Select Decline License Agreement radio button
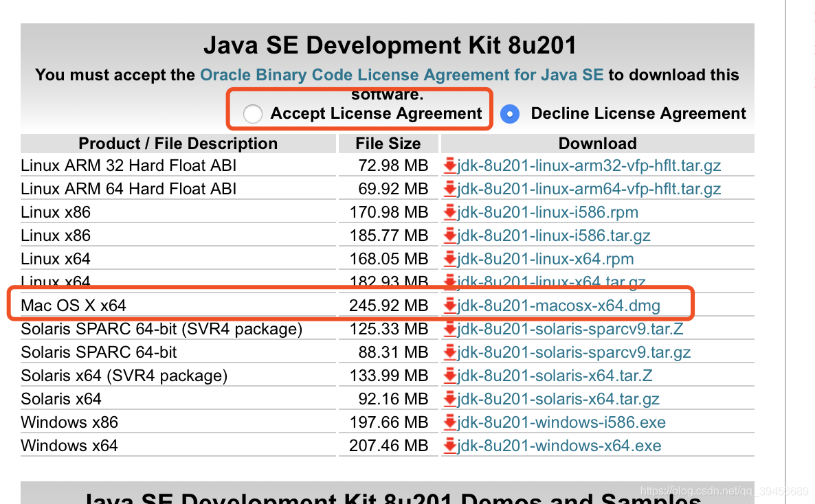Viewport: 815px width, 504px height. [510, 114]
